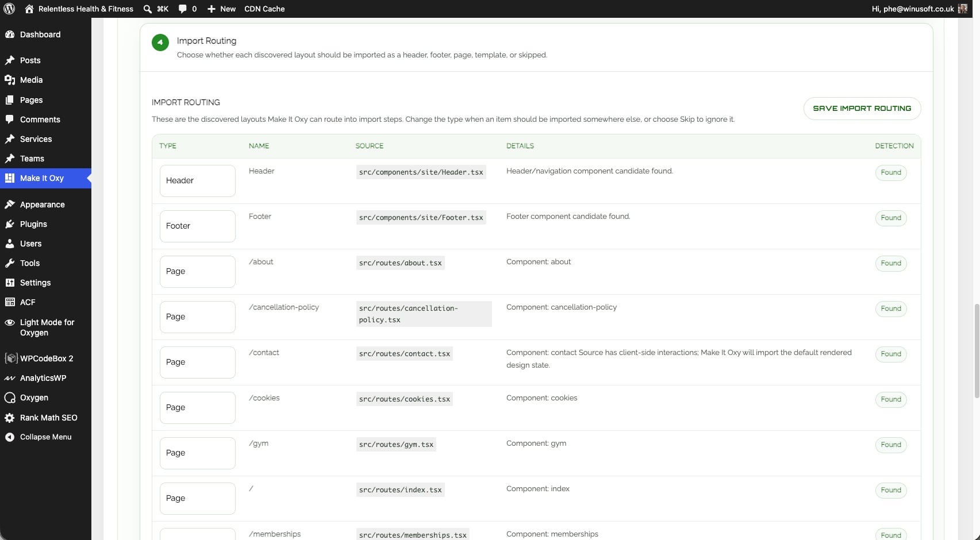
Task: Change type dropdown for /about row
Action: click(x=198, y=271)
